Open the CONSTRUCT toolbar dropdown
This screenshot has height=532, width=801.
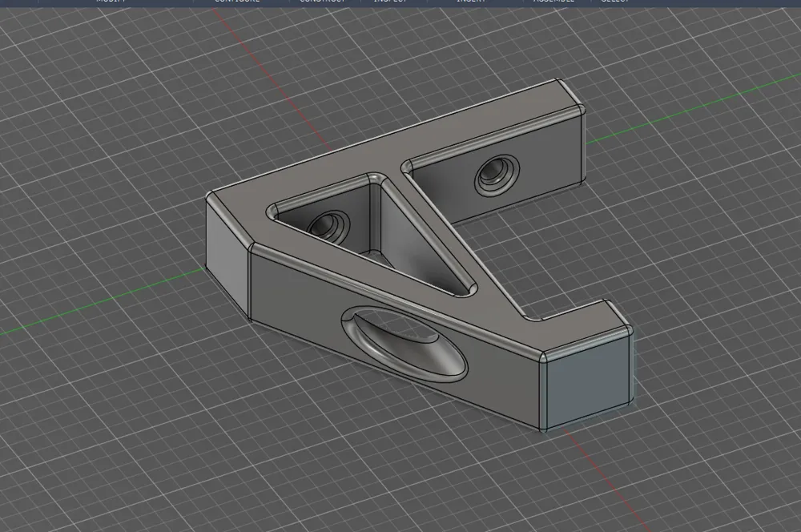tap(323, 2)
